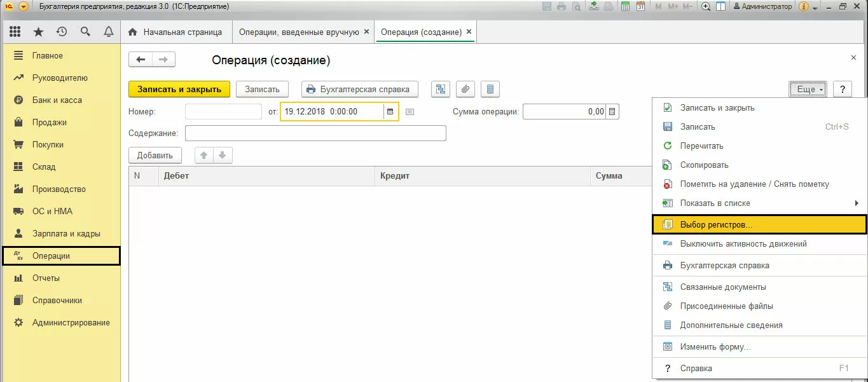Open the 1C main menu dropdown arrow
868x382 pixels.
[24, 6]
